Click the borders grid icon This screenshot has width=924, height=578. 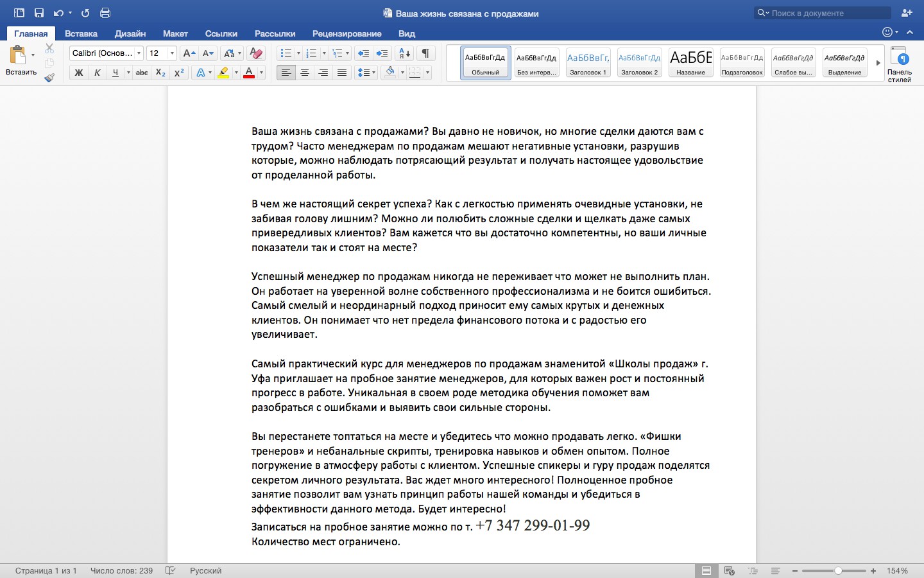tap(415, 73)
